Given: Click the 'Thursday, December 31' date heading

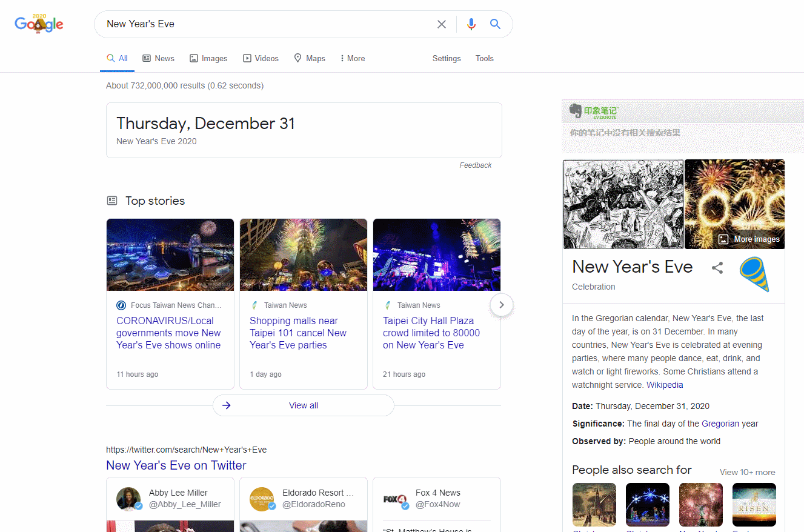Looking at the screenshot, I should [205, 124].
